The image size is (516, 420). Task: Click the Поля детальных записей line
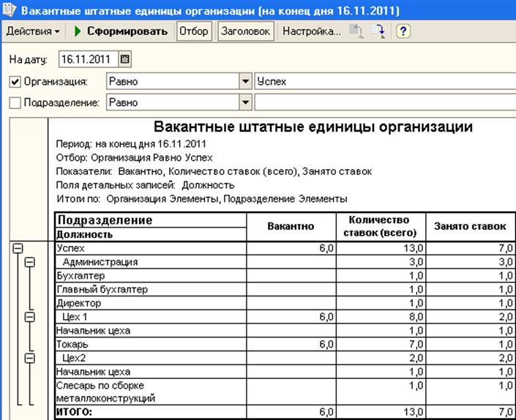[145, 186]
